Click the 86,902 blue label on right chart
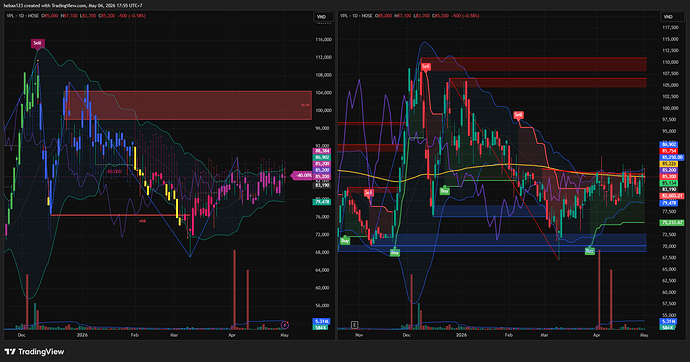 [669, 144]
